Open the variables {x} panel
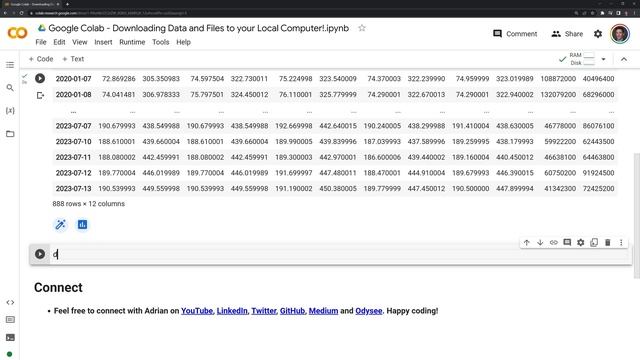This screenshot has height=360, width=640. coord(10,111)
